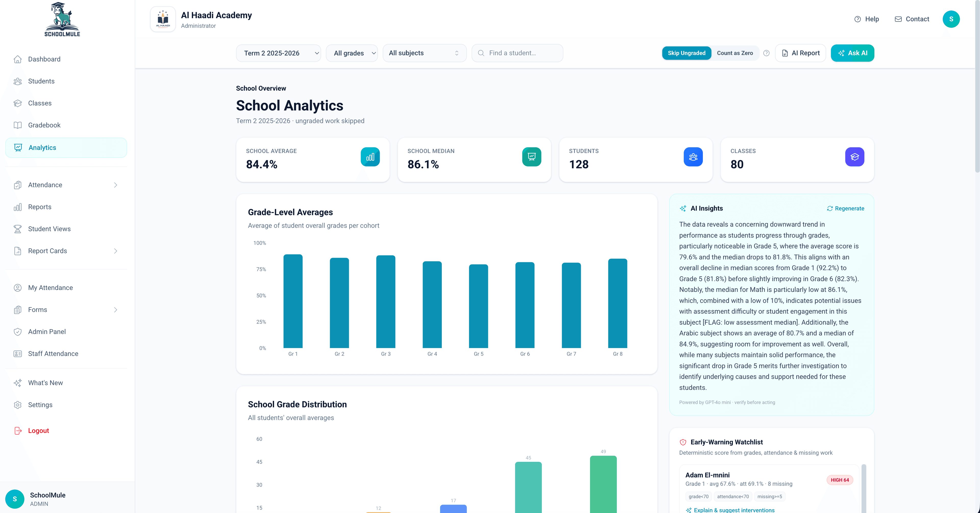Open the Admin Panel
980x513 pixels.
point(66,332)
